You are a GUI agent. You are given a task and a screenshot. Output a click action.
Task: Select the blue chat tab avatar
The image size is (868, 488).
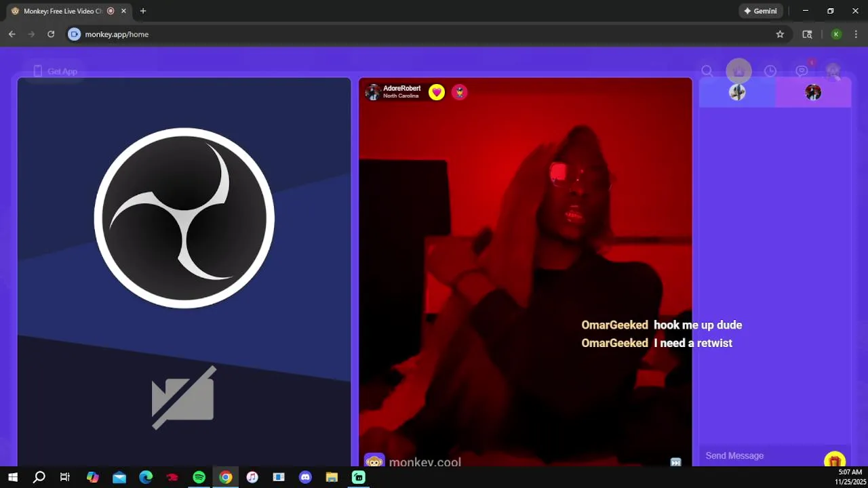tap(737, 92)
